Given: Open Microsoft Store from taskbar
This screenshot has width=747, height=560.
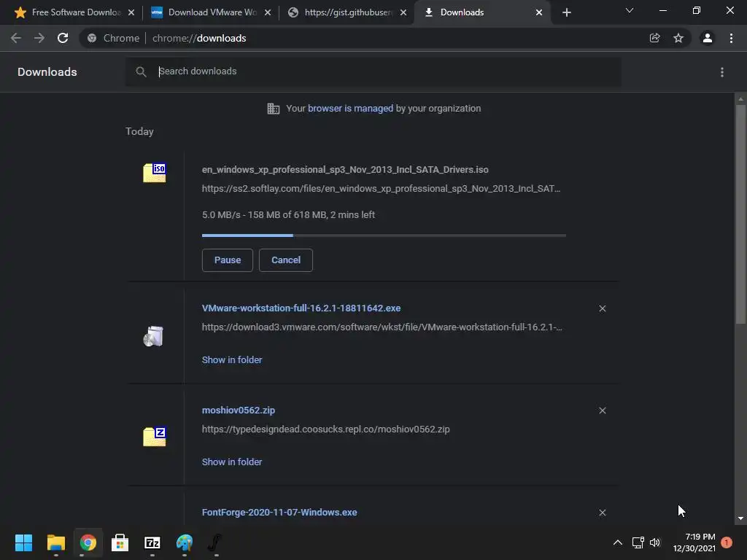Looking at the screenshot, I should (120, 542).
